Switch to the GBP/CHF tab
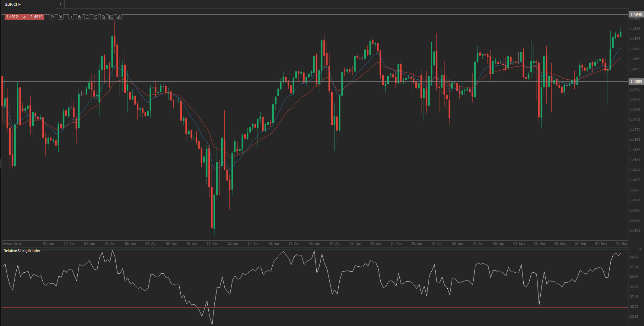 tap(13, 4)
